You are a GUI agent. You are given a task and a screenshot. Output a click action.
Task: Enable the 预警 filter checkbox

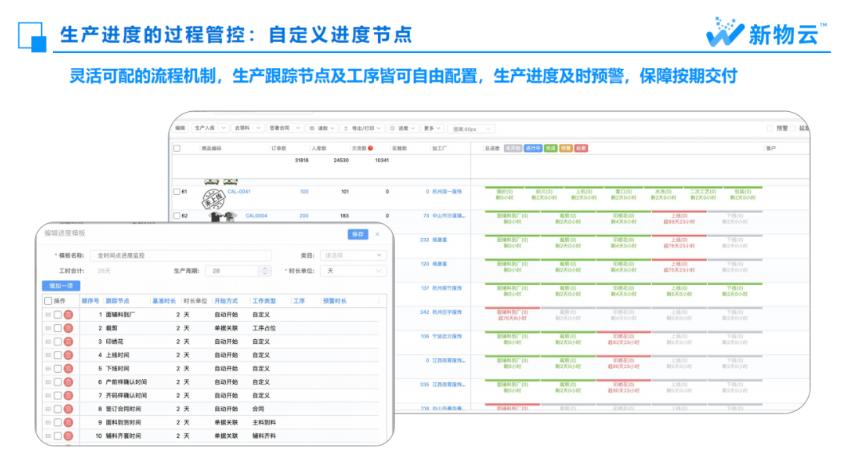pyautogui.click(x=770, y=129)
